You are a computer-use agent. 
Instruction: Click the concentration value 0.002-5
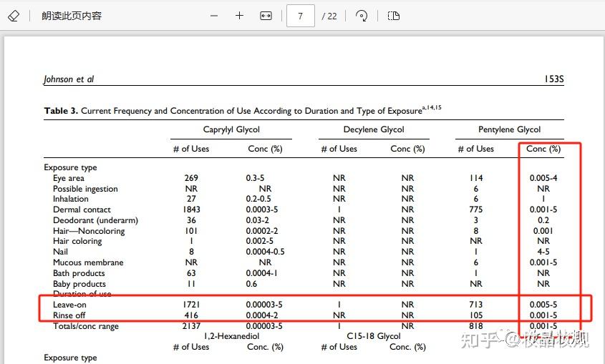pos(259,241)
